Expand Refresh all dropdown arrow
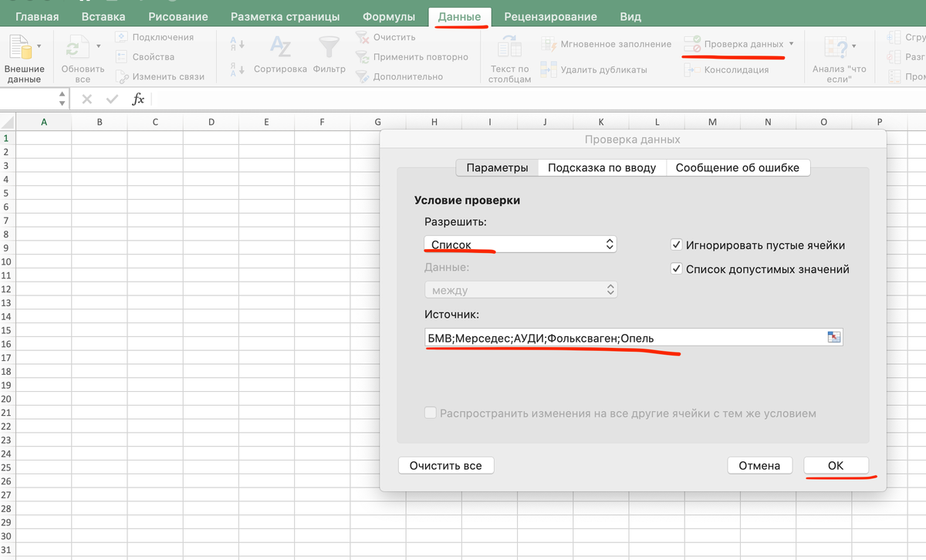926x560 pixels. [98, 47]
